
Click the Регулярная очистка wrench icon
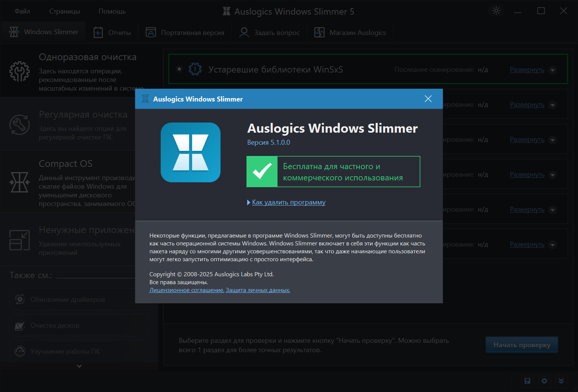[20, 125]
